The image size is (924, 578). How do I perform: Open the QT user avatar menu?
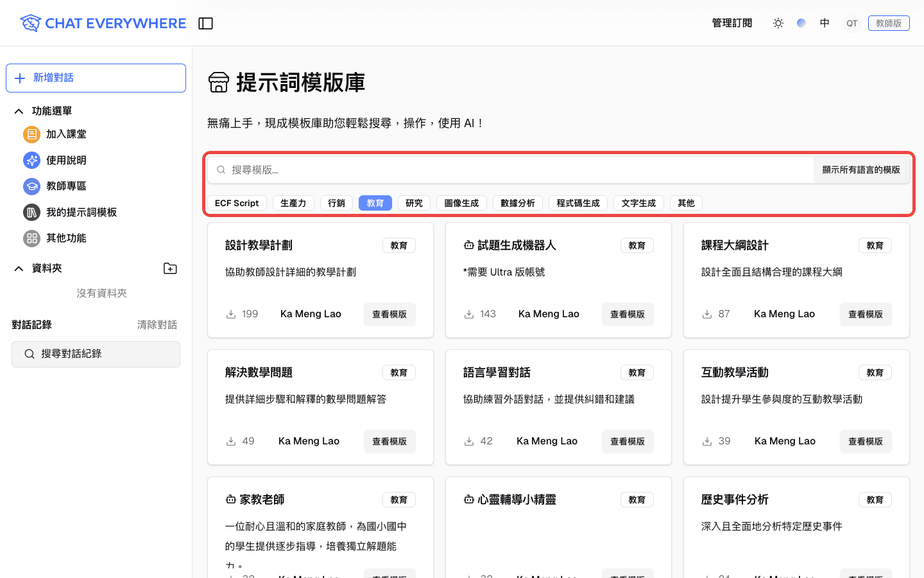pos(851,23)
